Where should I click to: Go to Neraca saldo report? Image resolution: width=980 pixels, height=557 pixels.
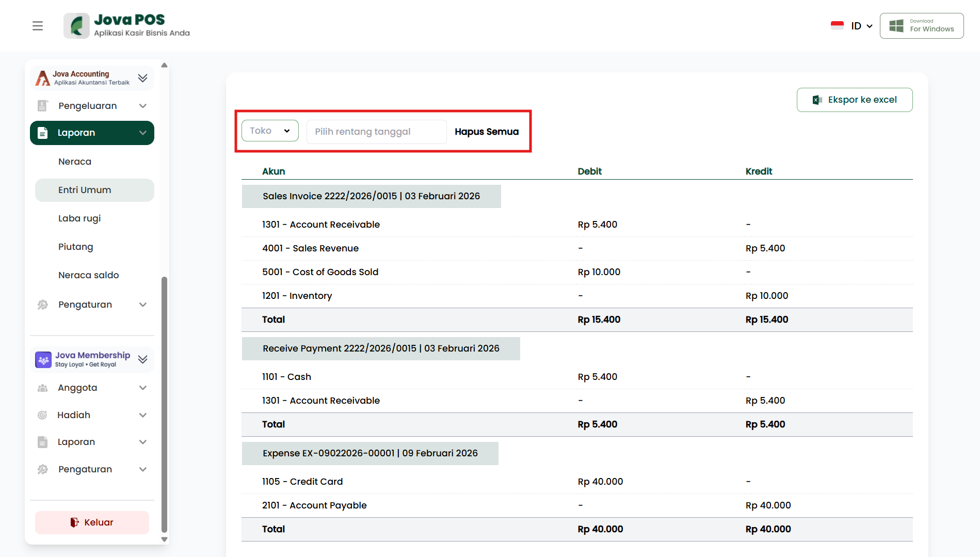[x=89, y=275]
